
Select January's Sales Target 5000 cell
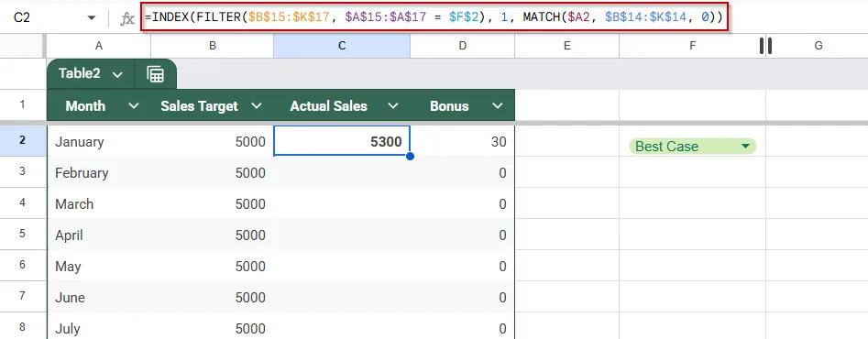(x=212, y=142)
